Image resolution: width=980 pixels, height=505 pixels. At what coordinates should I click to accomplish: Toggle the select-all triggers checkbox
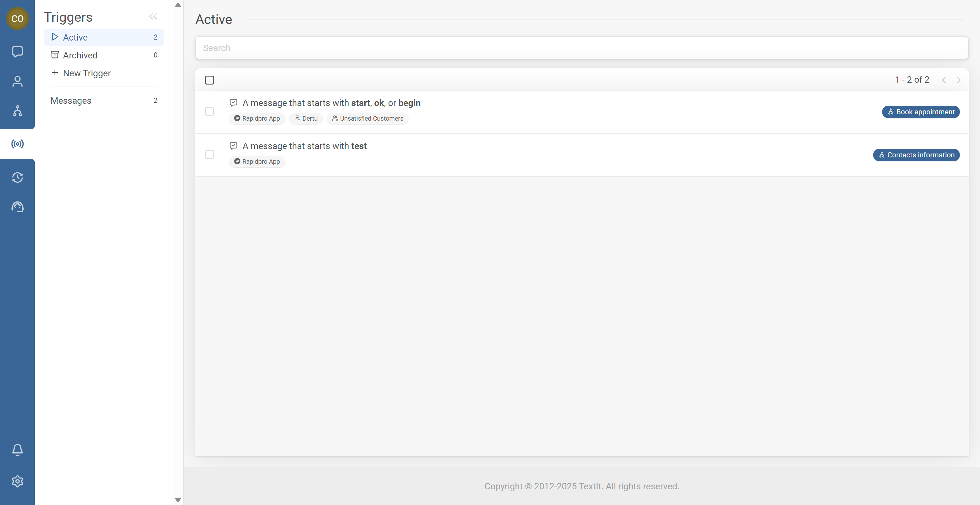(210, 80)
